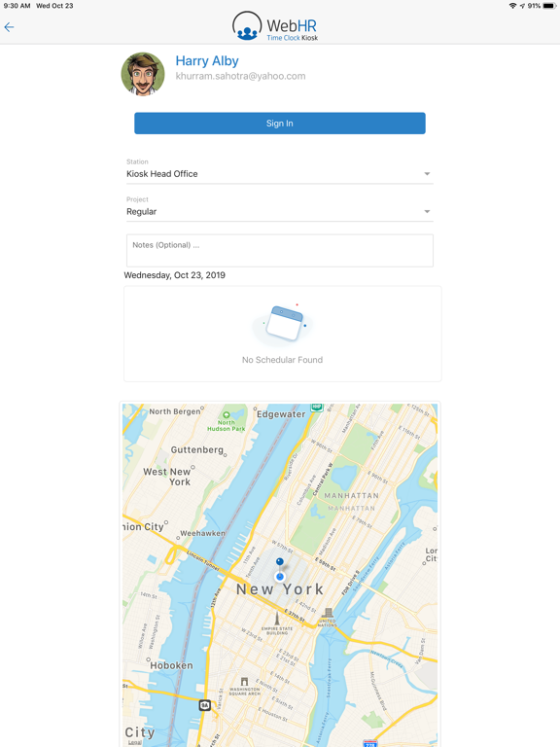
Task: Tap the Empire State Building landmark icon
Action: (x=277, y=619)
